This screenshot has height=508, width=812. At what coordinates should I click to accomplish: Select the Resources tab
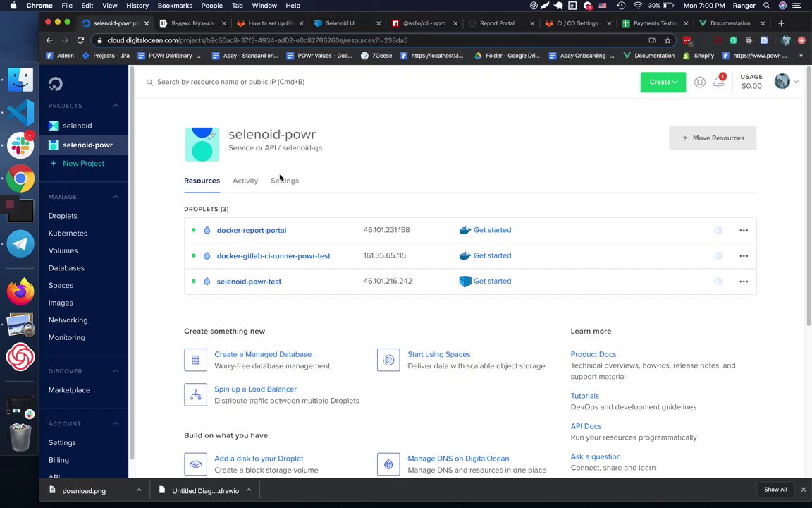point(202,181)
